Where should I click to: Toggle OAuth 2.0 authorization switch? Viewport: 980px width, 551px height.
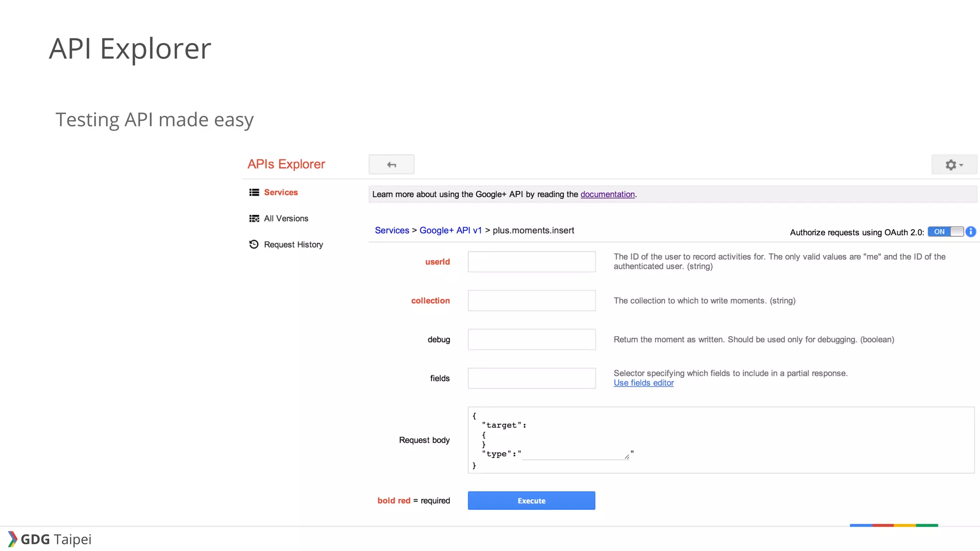coord(945,232)
